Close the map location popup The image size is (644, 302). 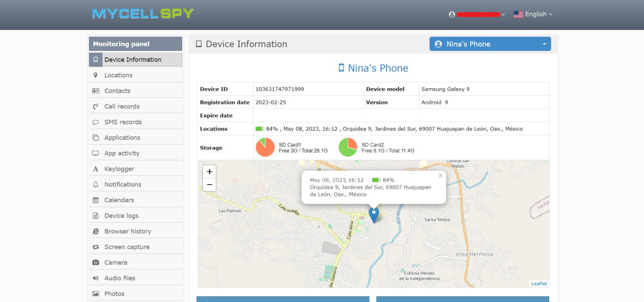(440, 175)
